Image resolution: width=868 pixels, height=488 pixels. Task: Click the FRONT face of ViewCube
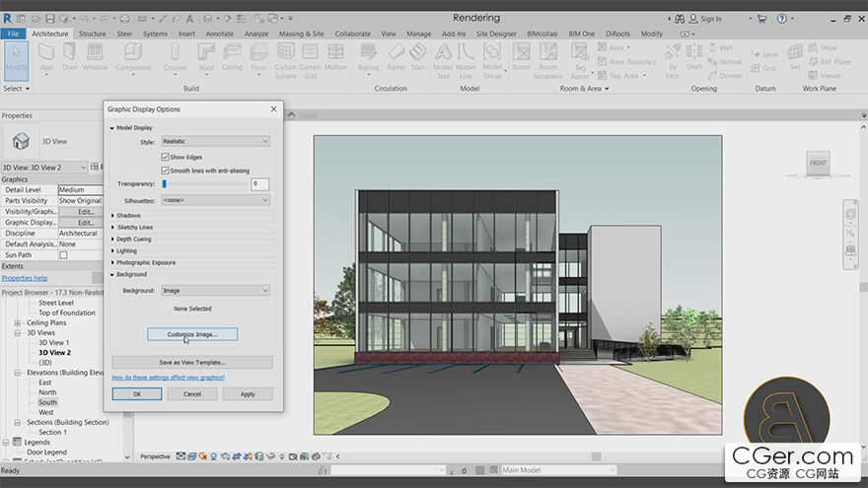818,163
